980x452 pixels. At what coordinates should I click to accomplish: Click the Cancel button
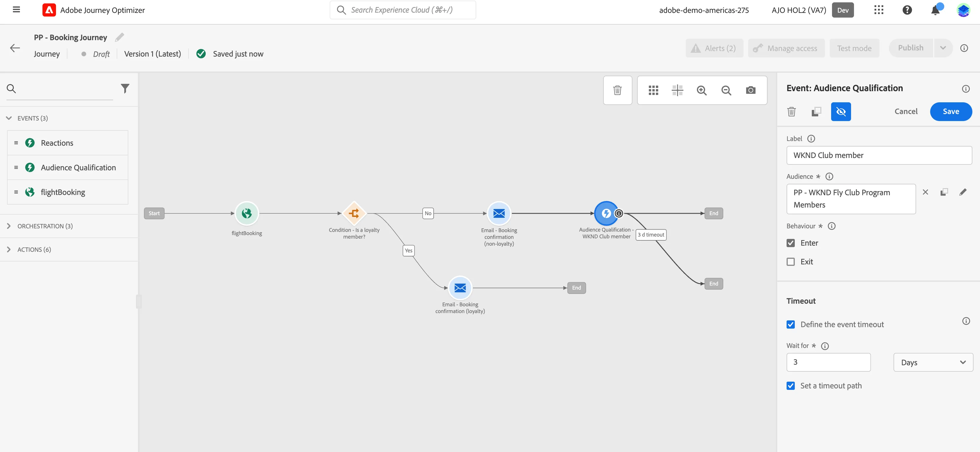906,111
